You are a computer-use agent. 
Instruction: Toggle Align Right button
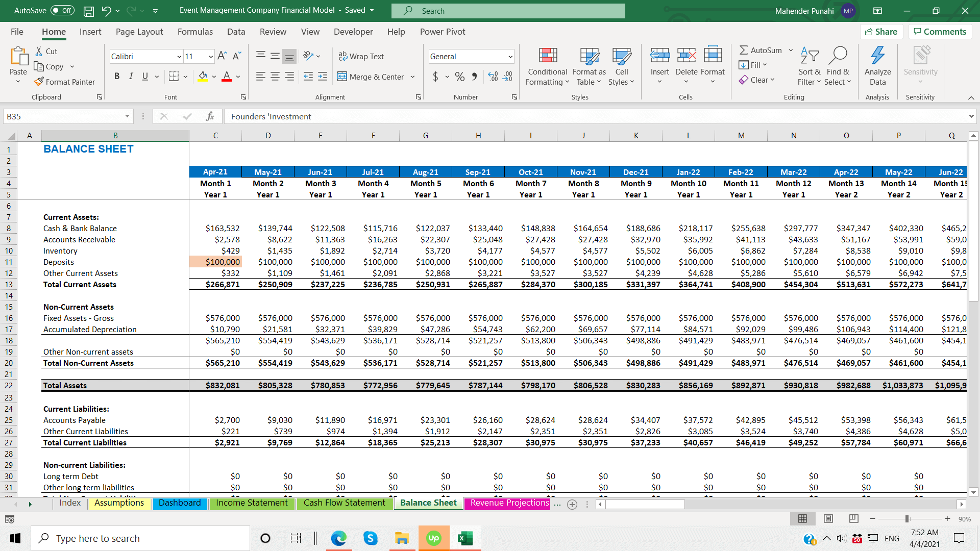coord(289,77)
